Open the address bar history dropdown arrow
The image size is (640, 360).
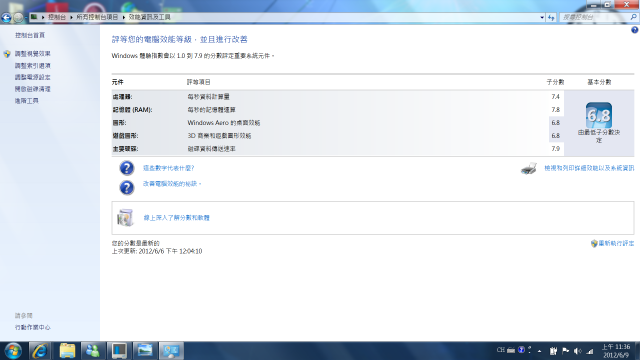coord(542,18)
